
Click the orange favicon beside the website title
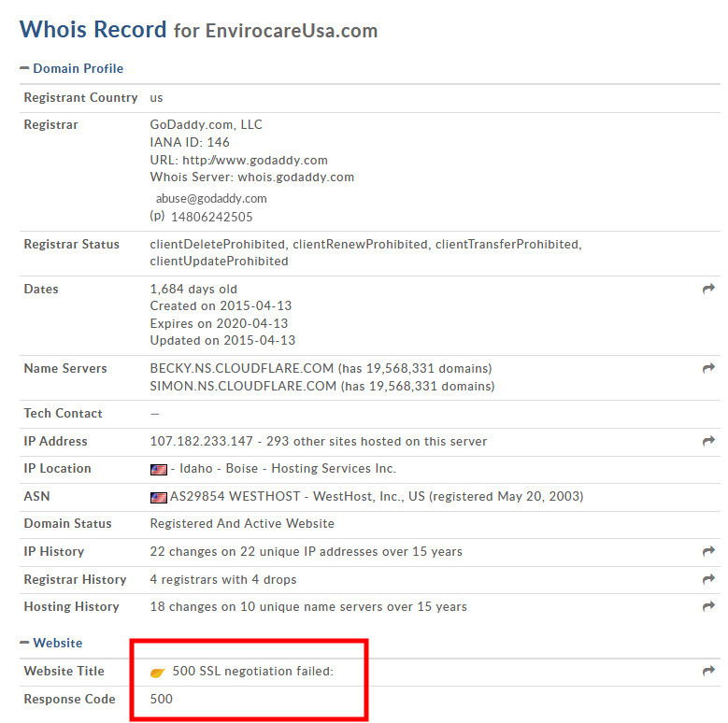click(x=158, y=672)
